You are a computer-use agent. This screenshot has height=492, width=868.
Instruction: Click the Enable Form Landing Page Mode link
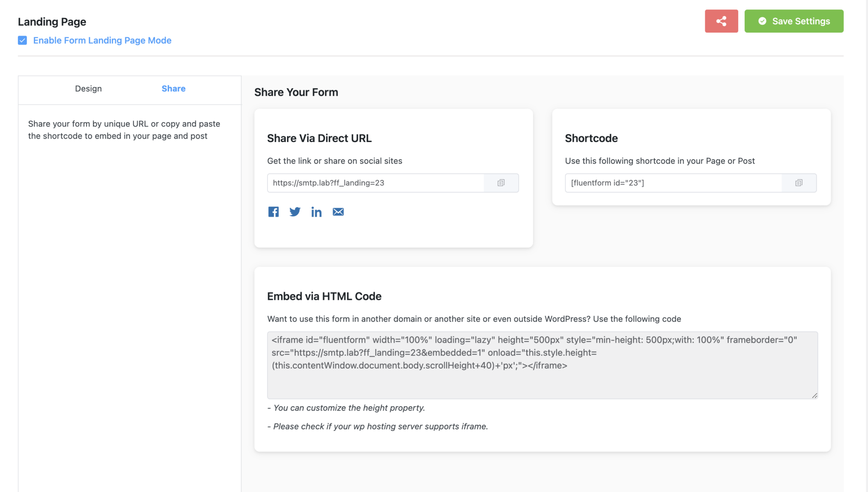click(102, 40)
